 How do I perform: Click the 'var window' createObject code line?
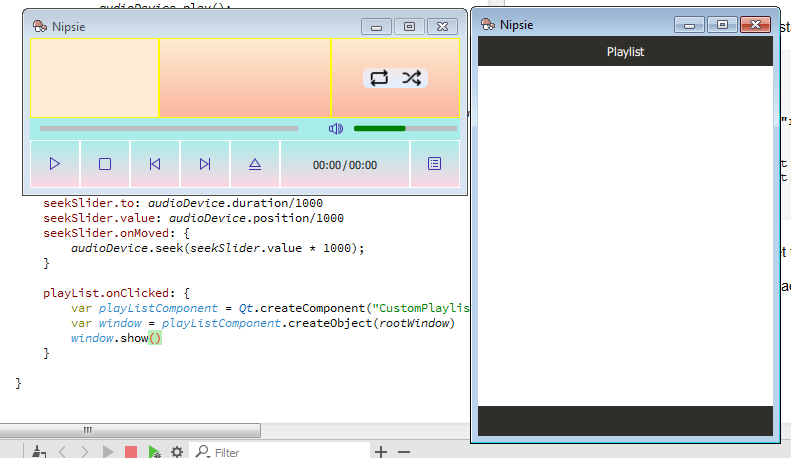click(263, 323)
